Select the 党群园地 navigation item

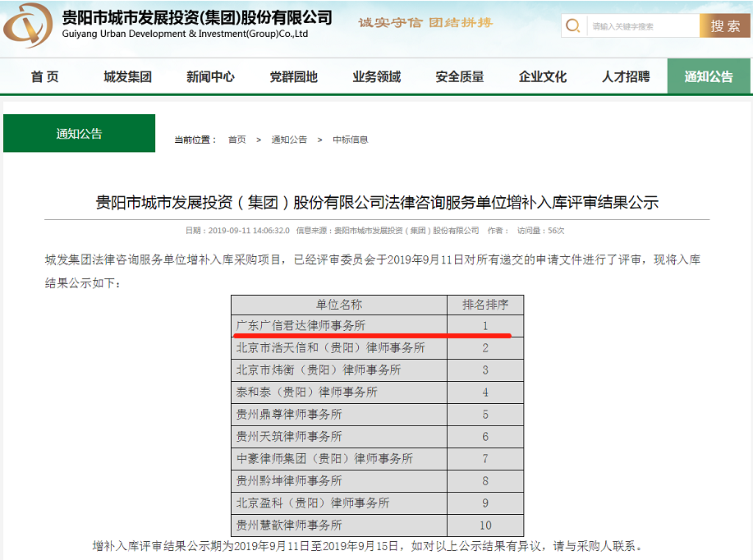point(293,76)
